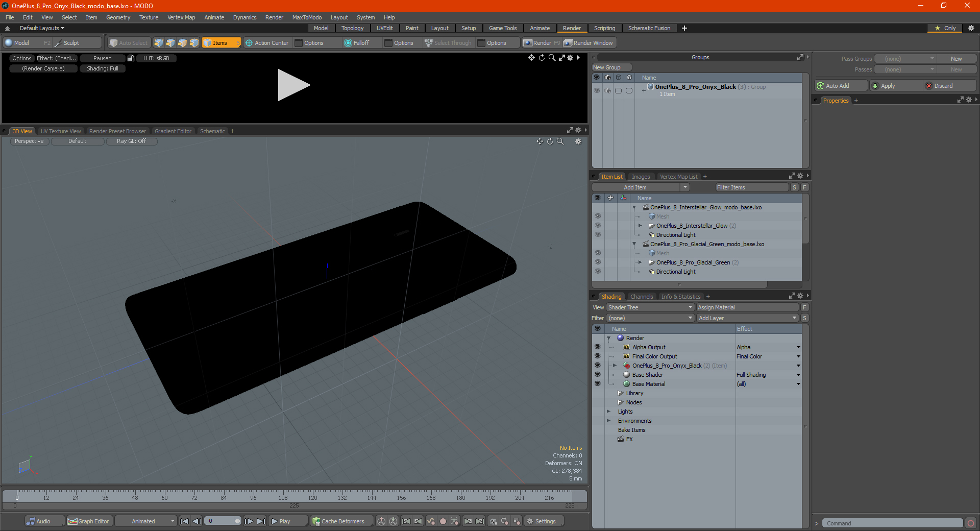This screenshot has height=531, width=980.
Task: Click the 3D viewport pan move icon
Action: pyautogui.click(x=540, y=141)
